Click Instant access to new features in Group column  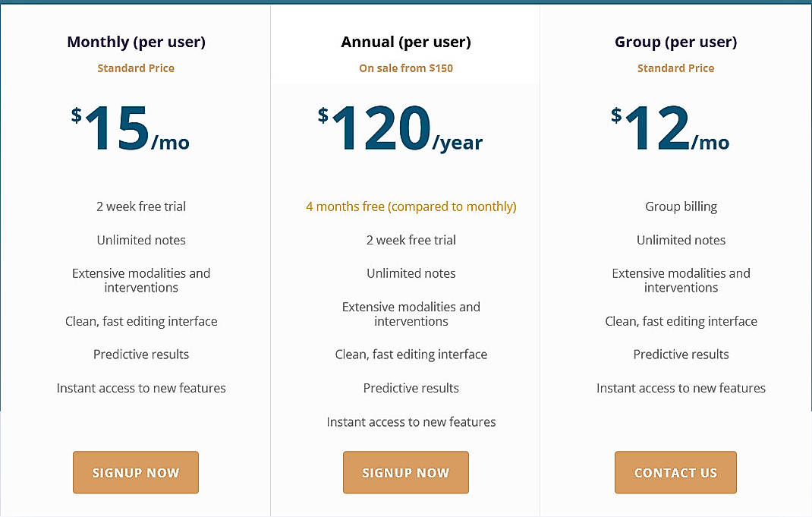coord(681,387)
